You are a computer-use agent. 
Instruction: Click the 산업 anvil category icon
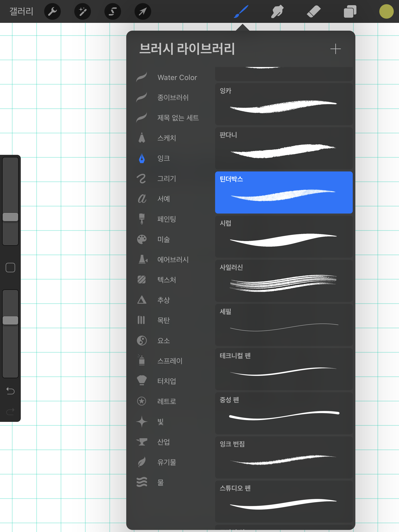[142, 442]
